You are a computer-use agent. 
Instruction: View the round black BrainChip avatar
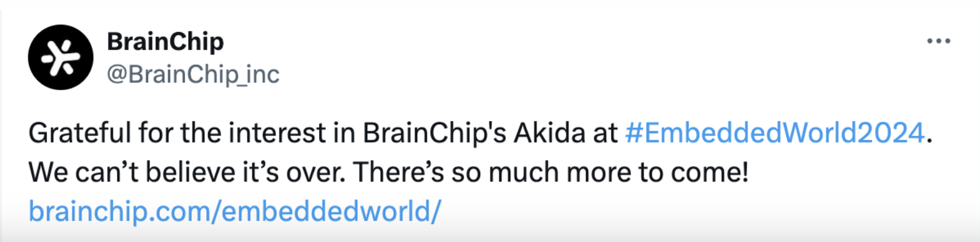coord(60,57)
